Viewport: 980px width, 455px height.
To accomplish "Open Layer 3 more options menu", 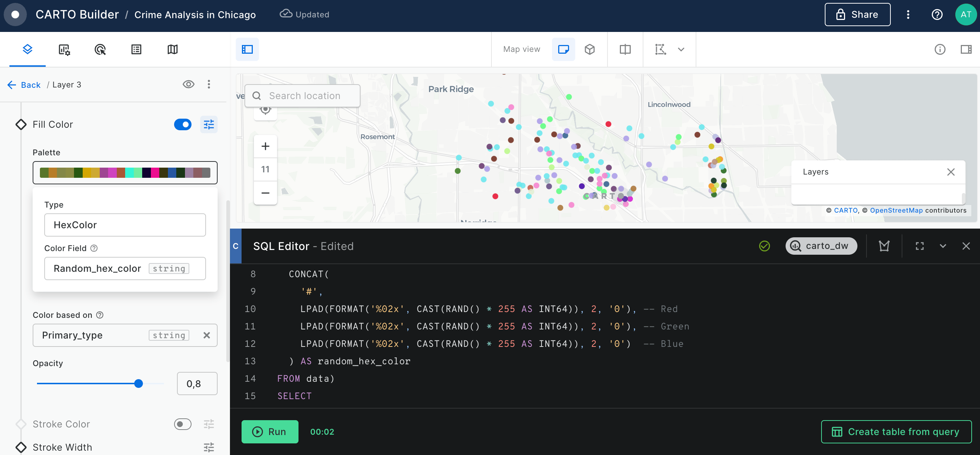I will (x=209, y=85).
